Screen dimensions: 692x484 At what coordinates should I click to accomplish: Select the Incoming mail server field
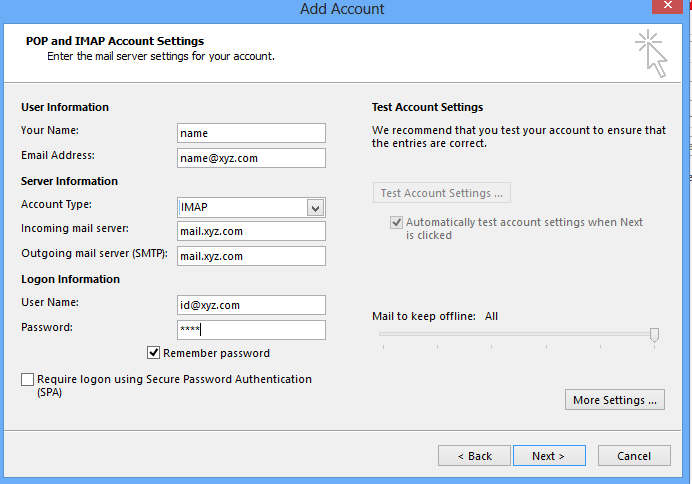tap(251, 231)
